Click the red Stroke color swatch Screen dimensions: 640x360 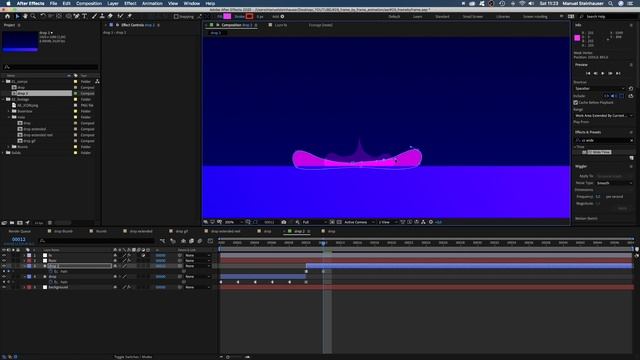tap(249, 16)
